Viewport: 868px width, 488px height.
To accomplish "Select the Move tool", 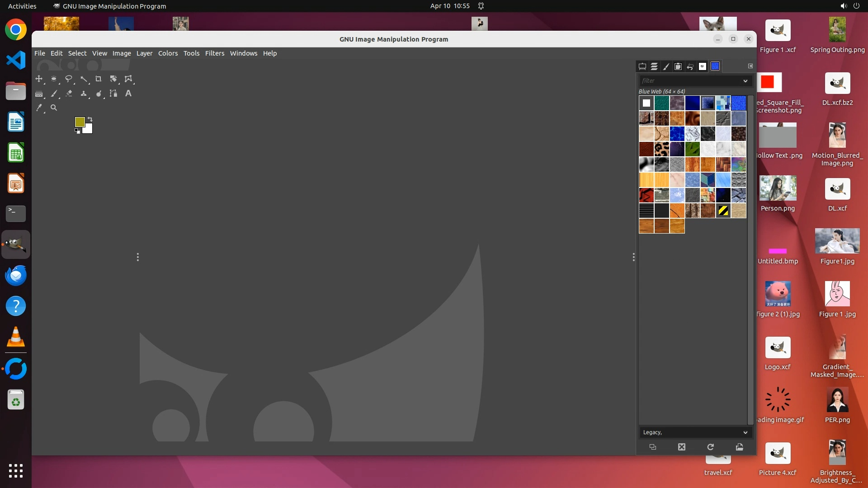I will (x=39, y=79).
